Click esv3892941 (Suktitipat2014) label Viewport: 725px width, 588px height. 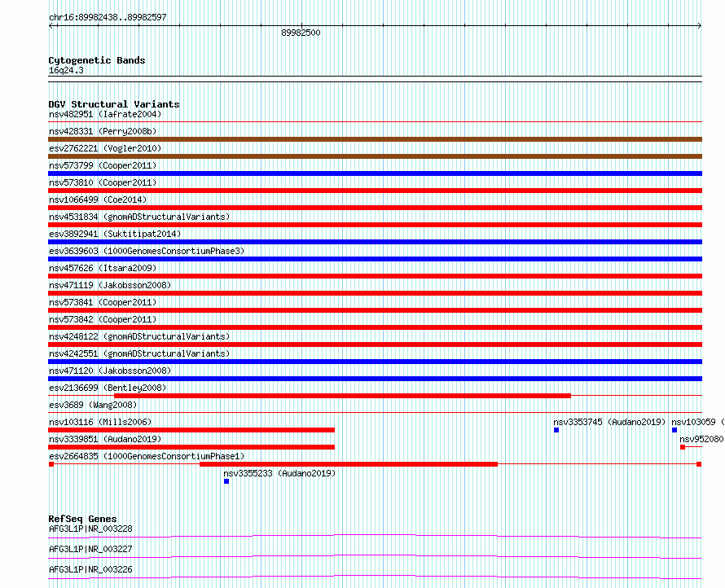115,234
